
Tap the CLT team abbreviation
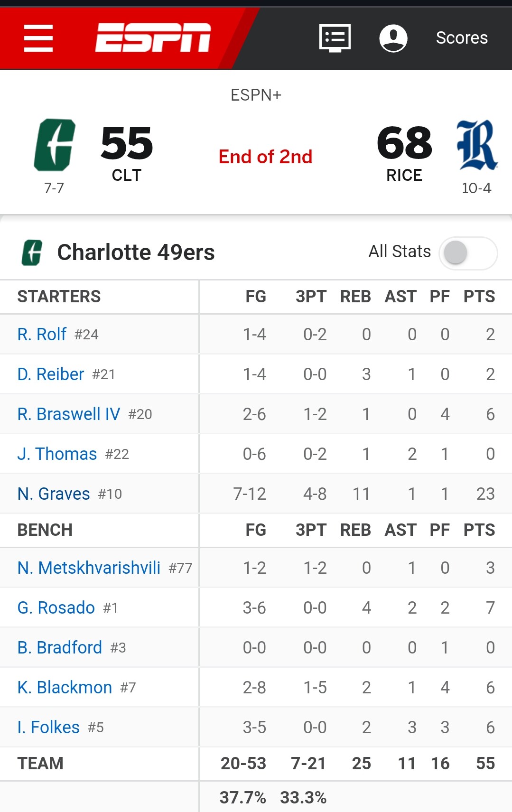(x=127, y=176)
